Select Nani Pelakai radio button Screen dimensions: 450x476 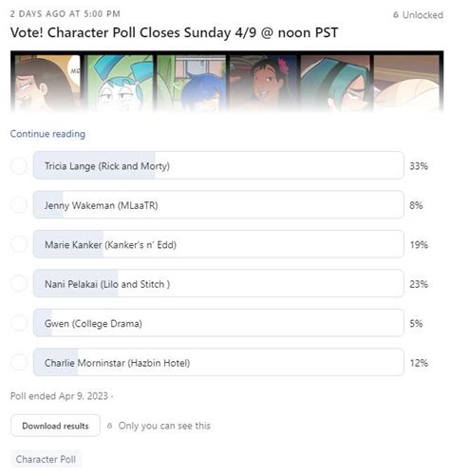[x=19, y=283]
